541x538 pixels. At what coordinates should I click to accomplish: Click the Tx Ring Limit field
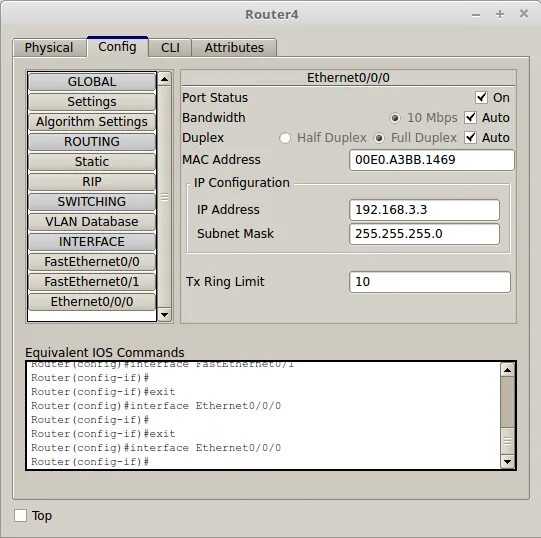coord(430,282)
